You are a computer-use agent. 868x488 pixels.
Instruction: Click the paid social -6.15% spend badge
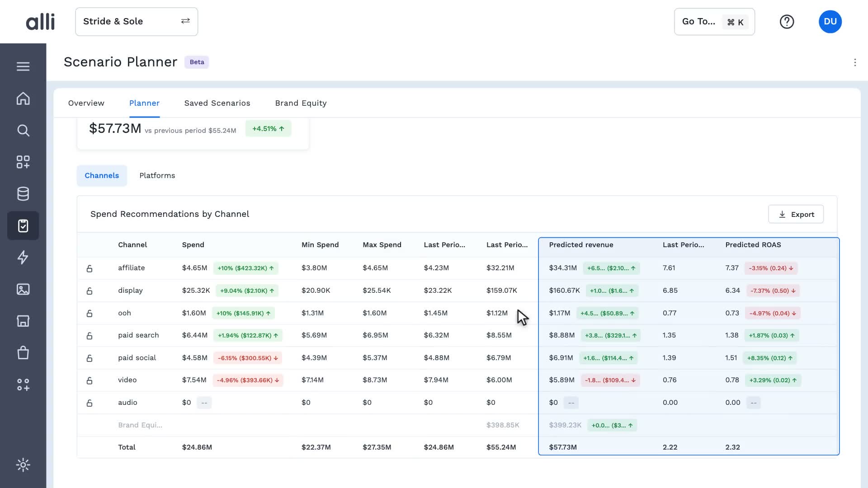point(248,358)
